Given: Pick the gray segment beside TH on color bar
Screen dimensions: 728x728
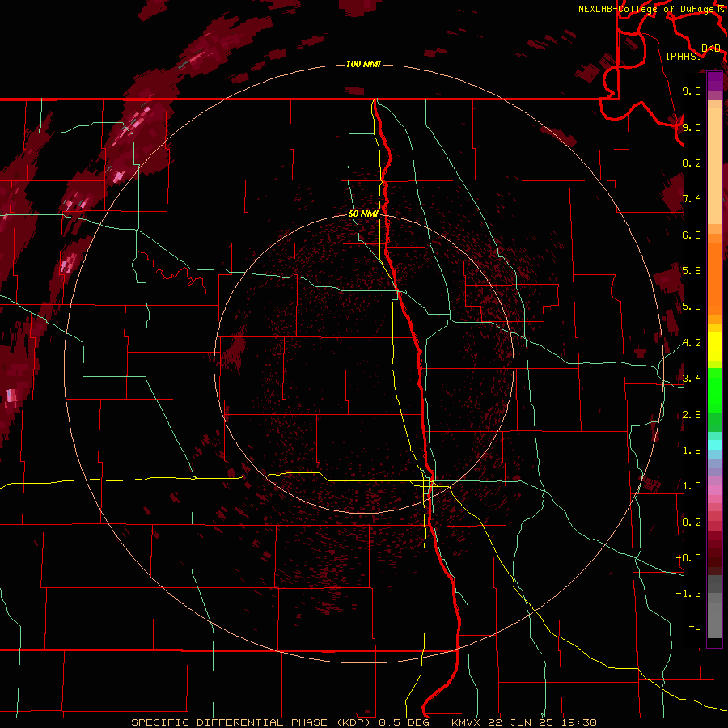Looking at the screenshot, I should click(714, 622).
